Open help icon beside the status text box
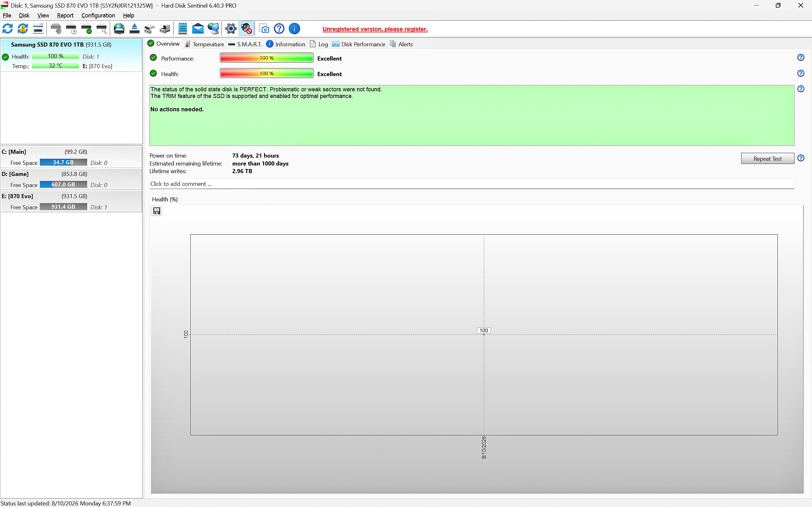The width and height of the screenshot is (812, 507). click(x=801, y=89)
